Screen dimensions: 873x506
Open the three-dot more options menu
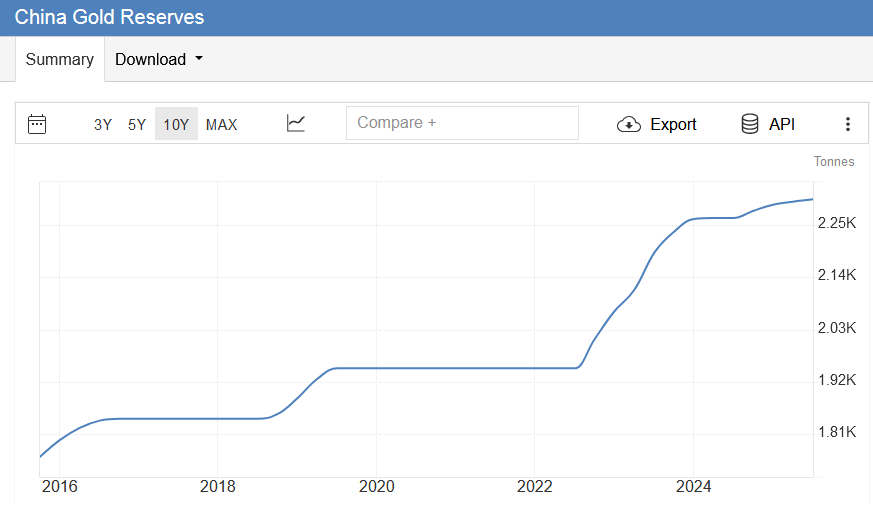(x=847, y=124)
